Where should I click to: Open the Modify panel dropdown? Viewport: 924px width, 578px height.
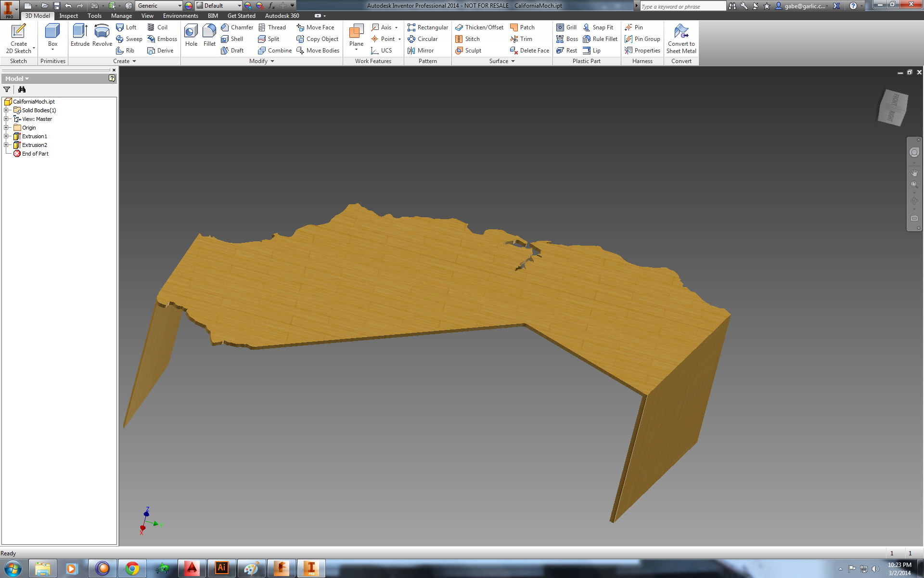(x=262, y=61)
